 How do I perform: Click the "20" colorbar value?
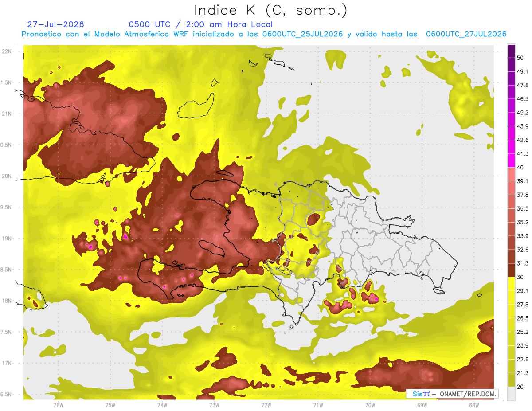point(521,387)
